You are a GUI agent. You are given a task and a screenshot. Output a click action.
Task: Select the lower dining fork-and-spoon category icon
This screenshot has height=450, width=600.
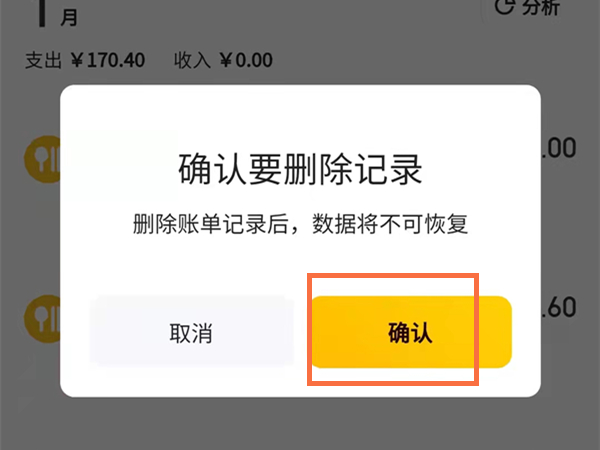(42, 319)
